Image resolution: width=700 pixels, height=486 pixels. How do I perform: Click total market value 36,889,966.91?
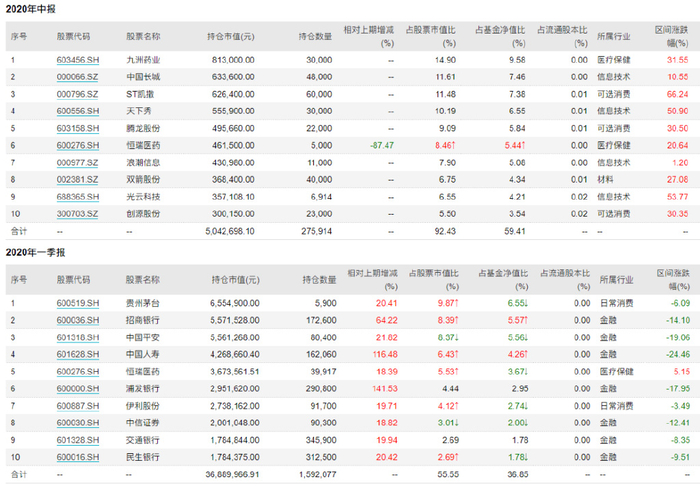(232, 474)
